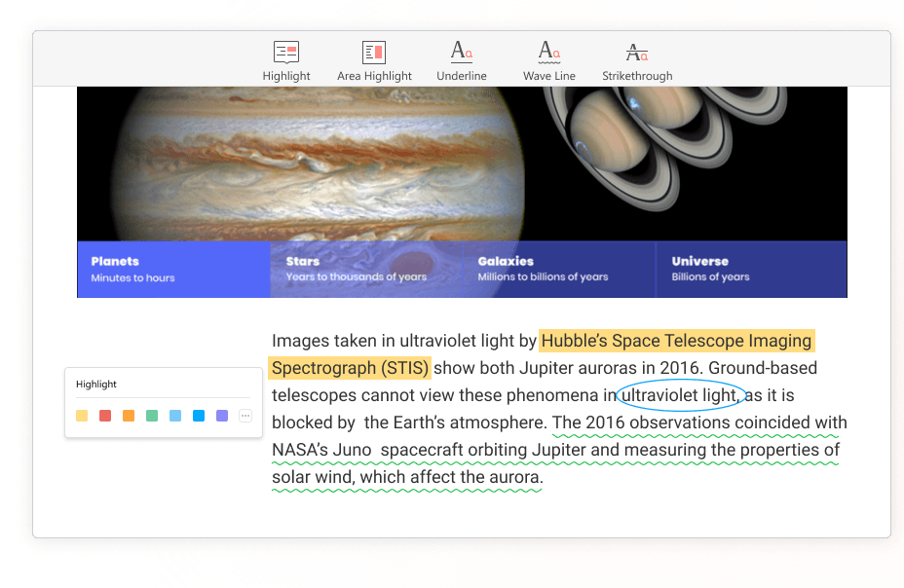Click the Jupiter image in the banner
Image resolution: width=904 pixels, height=588 pixels.
pyautogui.click(x=320, y=165)
